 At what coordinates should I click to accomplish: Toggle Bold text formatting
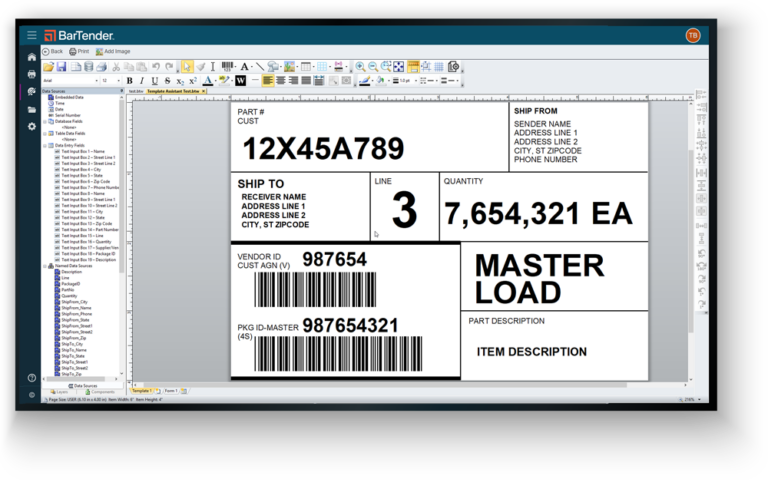tap(130, 80)
